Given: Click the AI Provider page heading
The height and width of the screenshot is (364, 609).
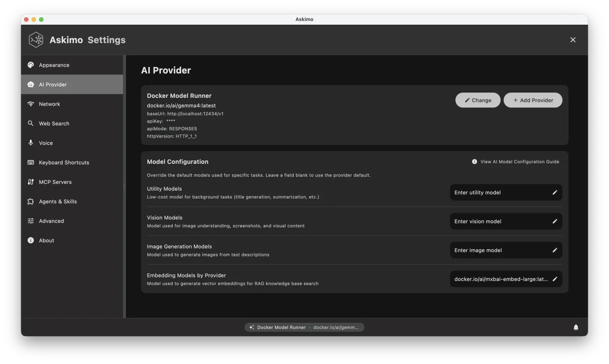Looking at the screenshot, I should [166, 70].
